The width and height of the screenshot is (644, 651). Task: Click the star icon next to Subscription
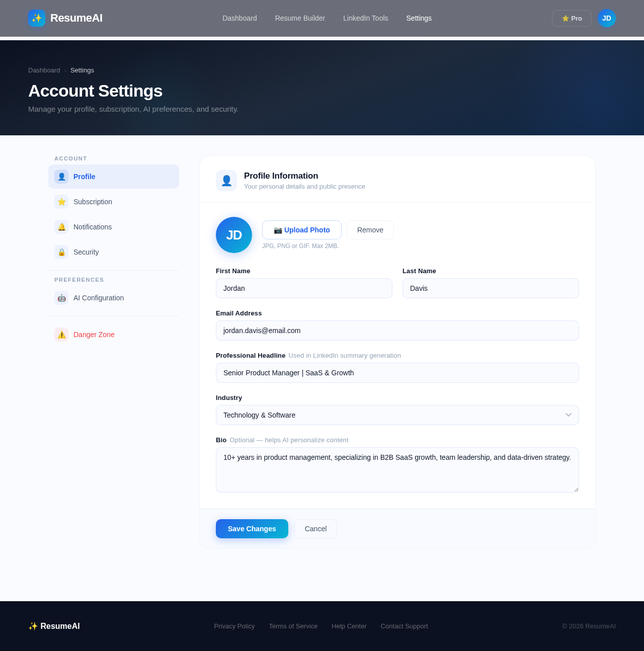click(x=61, y=202)
